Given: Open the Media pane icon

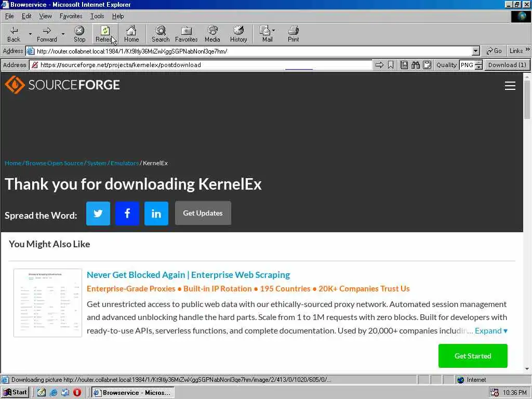Looking at the screenshot, I should point(212,34).
